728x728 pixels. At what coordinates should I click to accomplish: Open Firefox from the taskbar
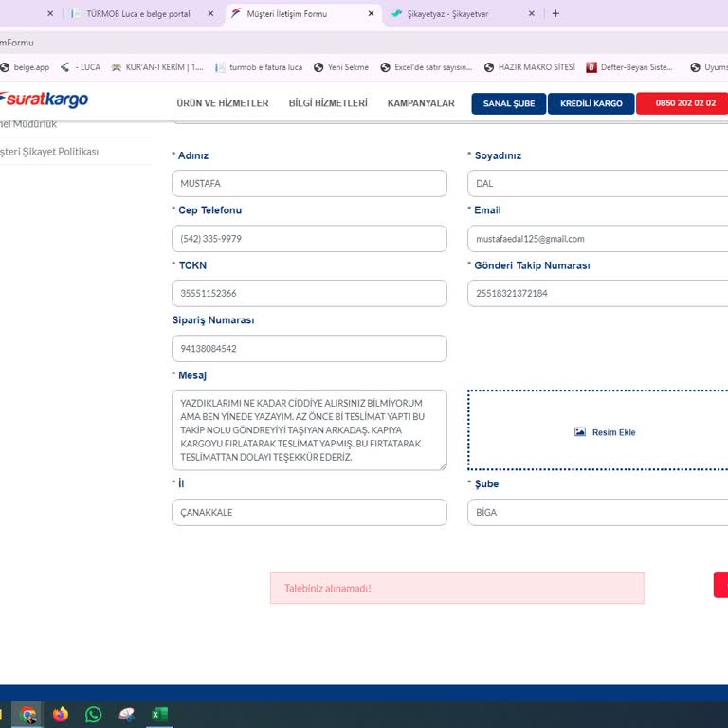pos(61,715)
